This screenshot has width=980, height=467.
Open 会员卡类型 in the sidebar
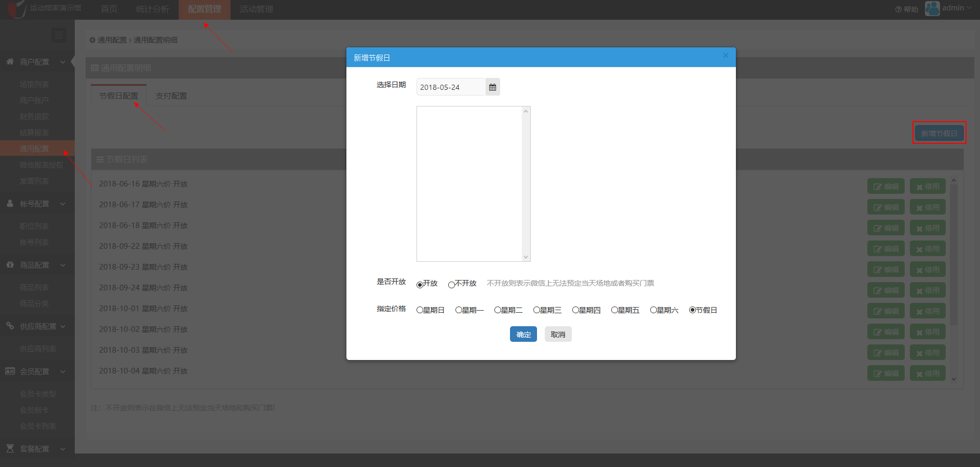pyautogui.click(x=38, y=394)
